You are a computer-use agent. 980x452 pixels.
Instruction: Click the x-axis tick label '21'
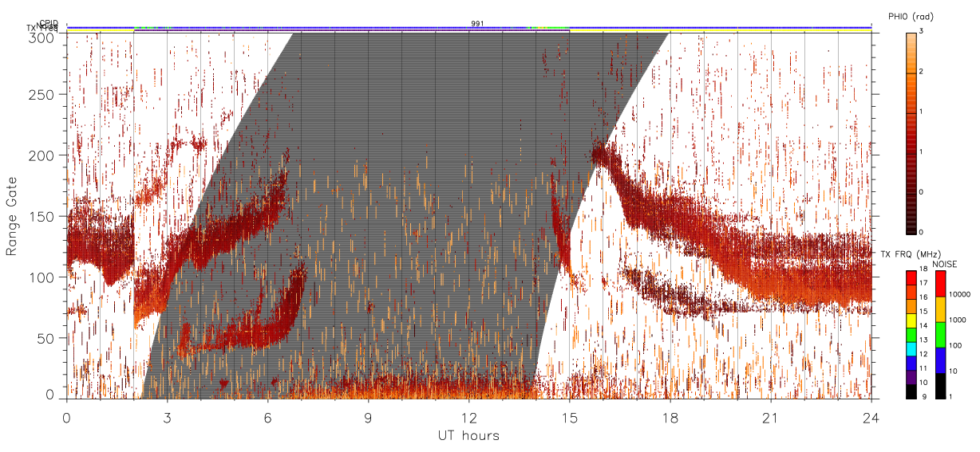(x=770, y=417)
